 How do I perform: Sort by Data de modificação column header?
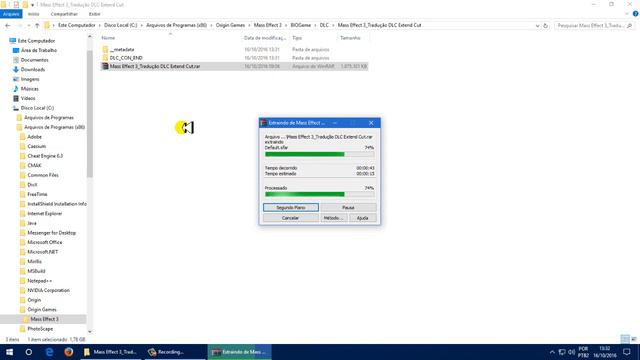tap(265, 38)
